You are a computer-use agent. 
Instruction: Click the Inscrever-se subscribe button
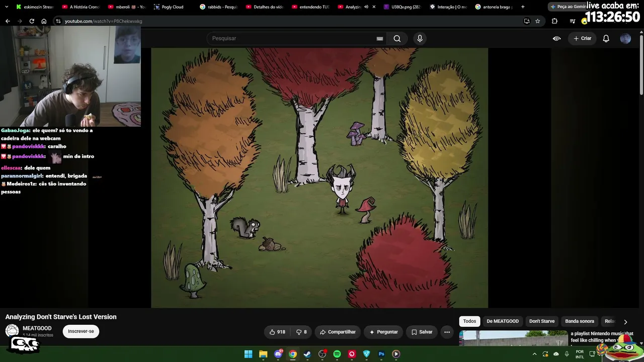81,331
